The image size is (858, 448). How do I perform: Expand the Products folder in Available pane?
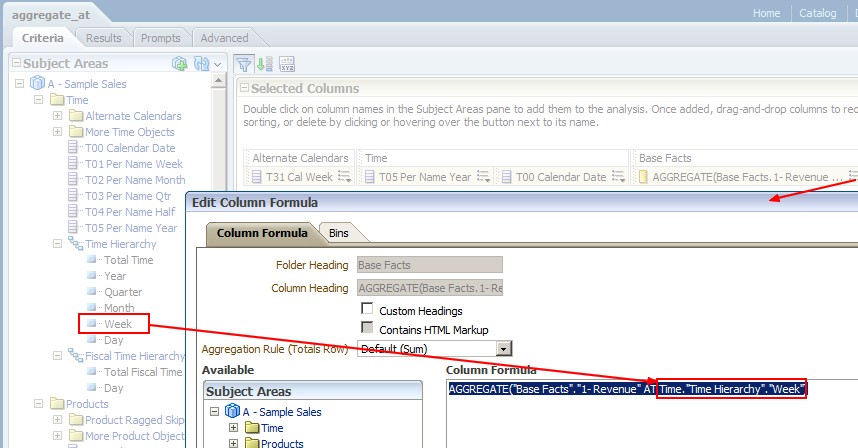[x=233, y=443]
